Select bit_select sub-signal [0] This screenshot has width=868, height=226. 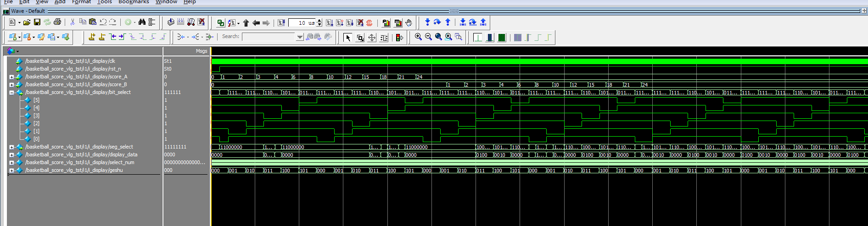[36, 139]
